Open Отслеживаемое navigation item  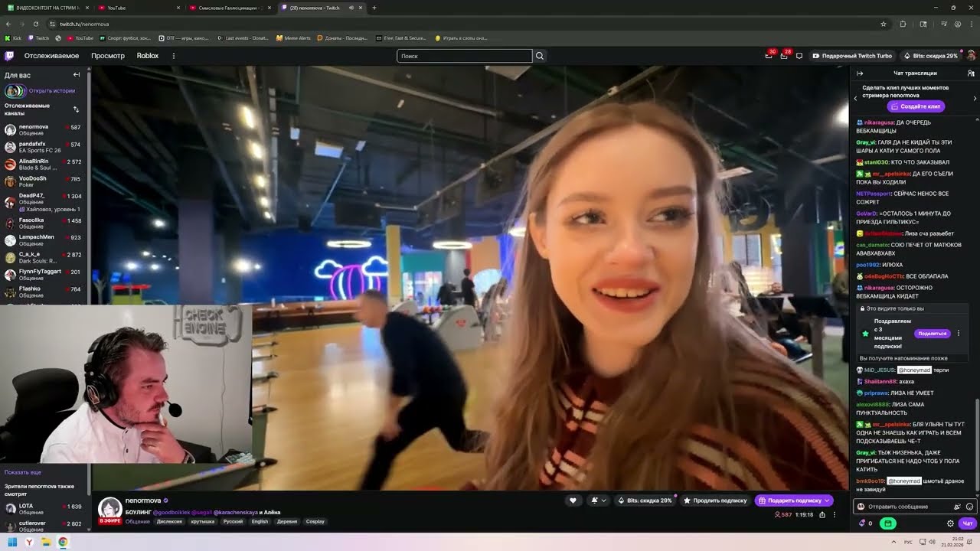point(51,56)
